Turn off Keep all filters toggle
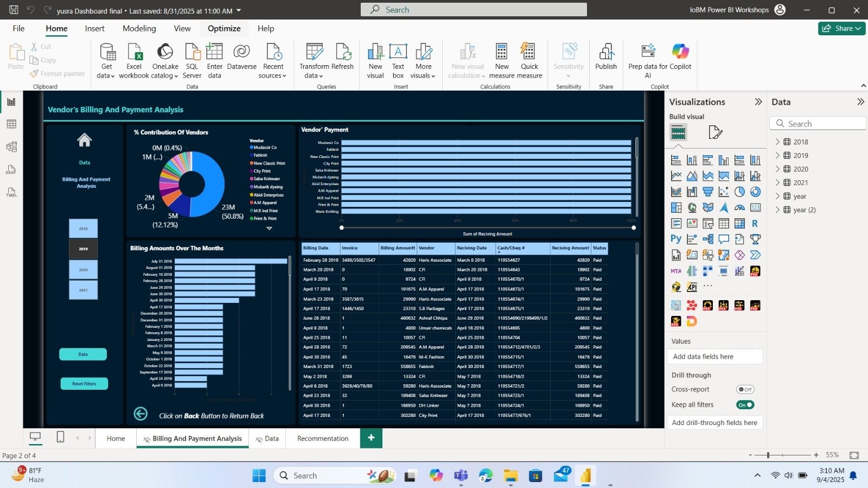Screen dimensions: 868x488 coord(745,405)
